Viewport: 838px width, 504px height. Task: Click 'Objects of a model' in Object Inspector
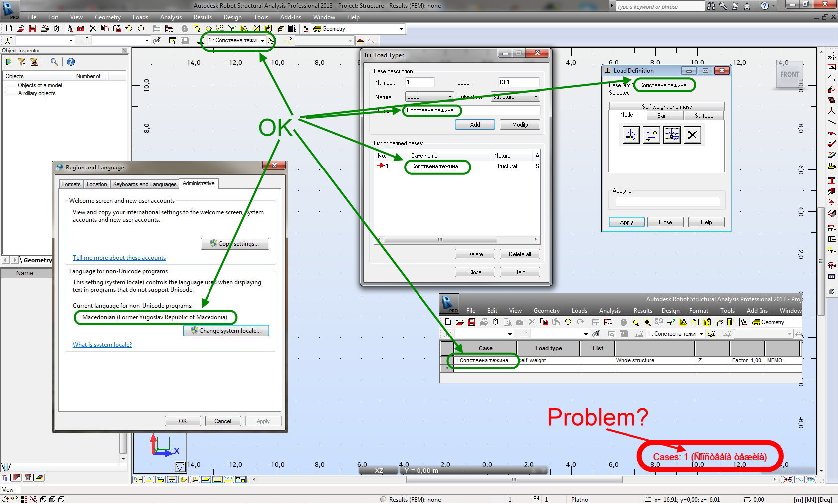pyautogui.click(x=40, y=85)
